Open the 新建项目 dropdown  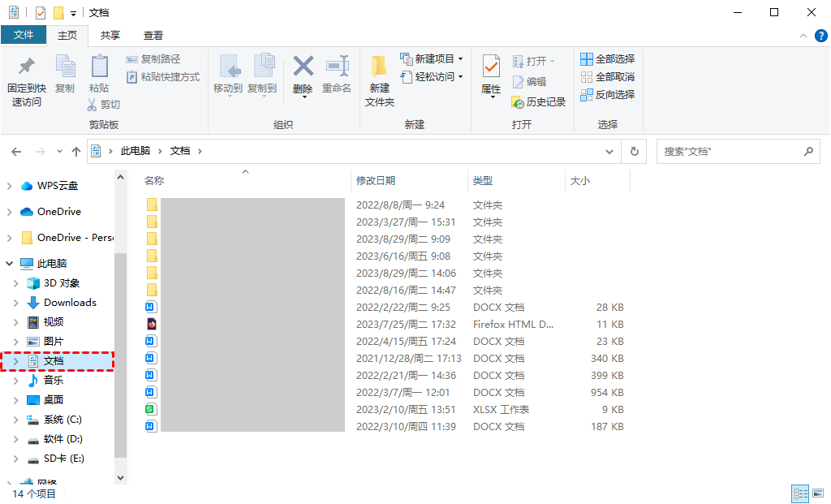click(432, 58)
